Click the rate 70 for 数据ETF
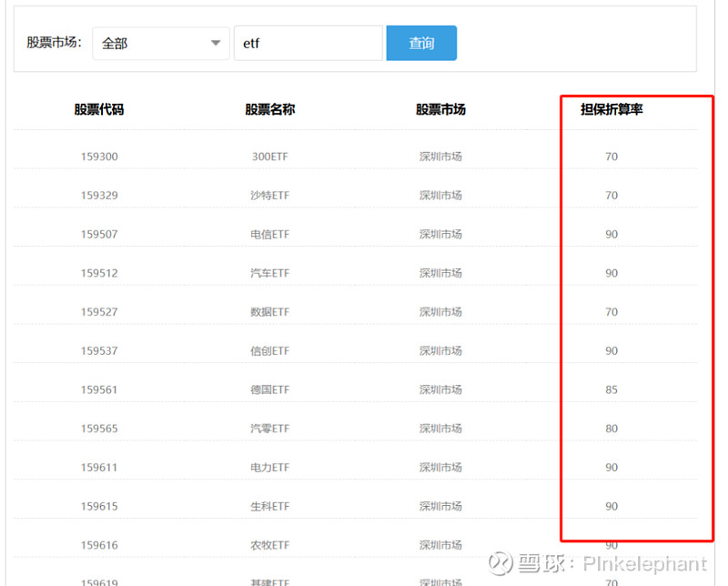The width and height of the screenshot is (728, 586). pos(612,312)
